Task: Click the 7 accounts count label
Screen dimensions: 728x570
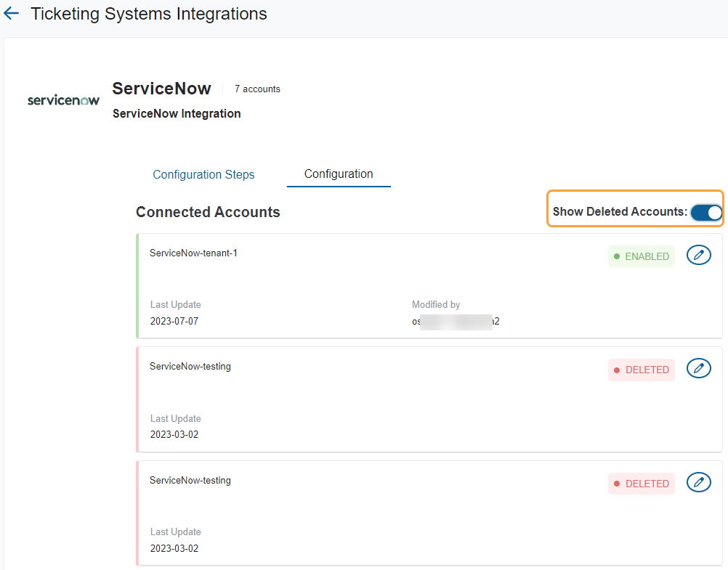Action: [x=257, y=89]
